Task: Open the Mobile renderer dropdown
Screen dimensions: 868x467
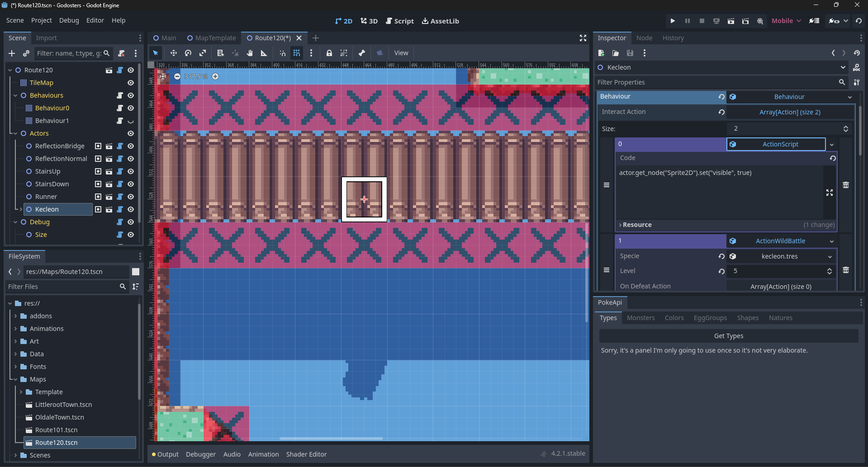Action: tap(786, 21)
